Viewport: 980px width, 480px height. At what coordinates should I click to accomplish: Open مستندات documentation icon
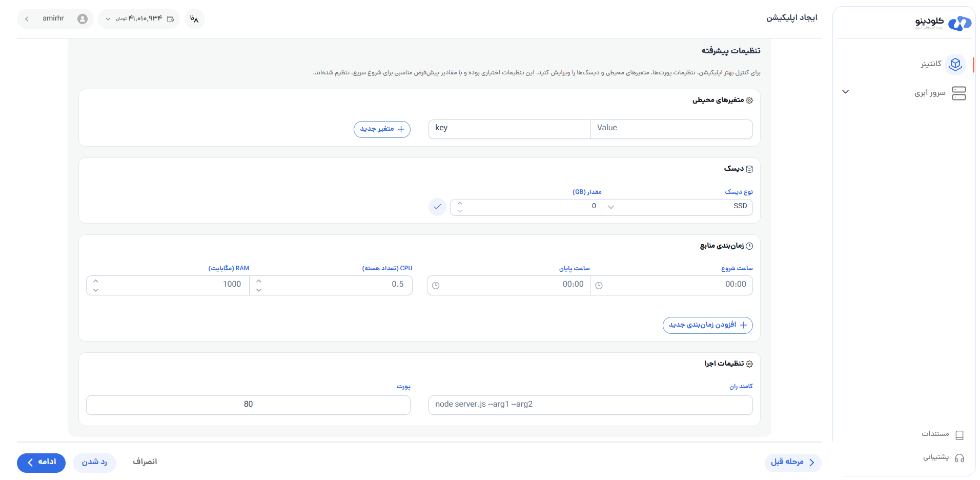click(959, 435)
